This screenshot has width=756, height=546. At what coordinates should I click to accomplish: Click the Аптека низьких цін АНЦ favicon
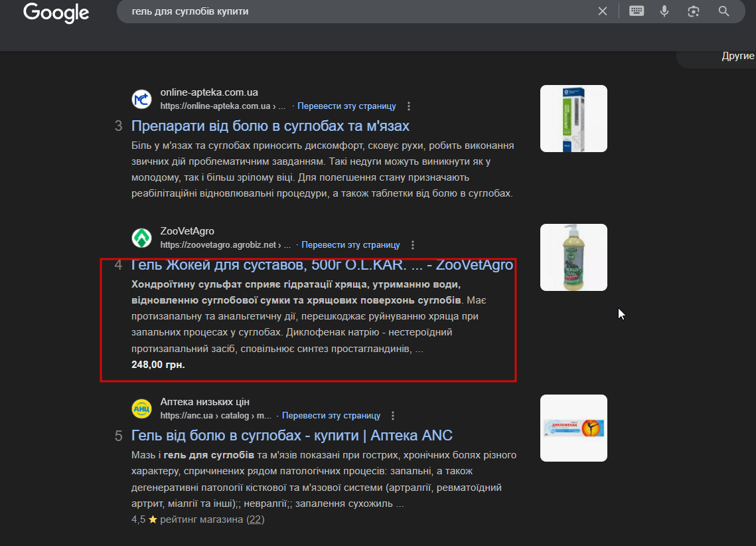point(142,409)
